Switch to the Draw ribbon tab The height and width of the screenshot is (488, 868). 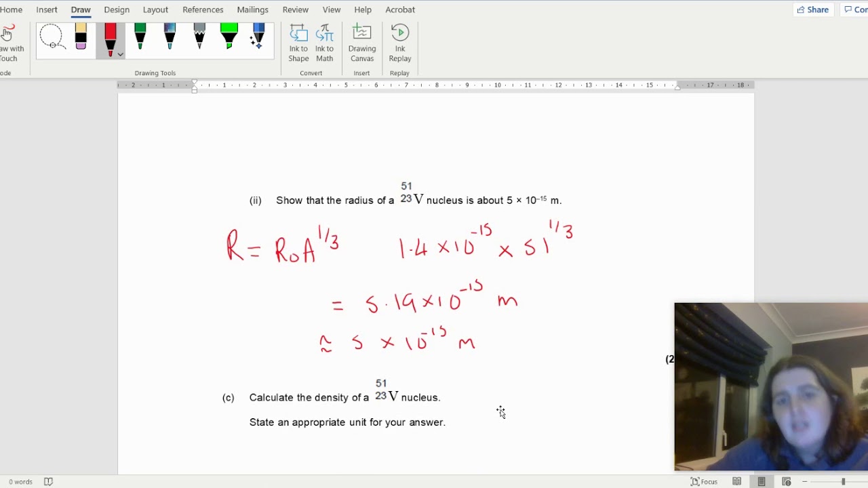coord(81,9)
